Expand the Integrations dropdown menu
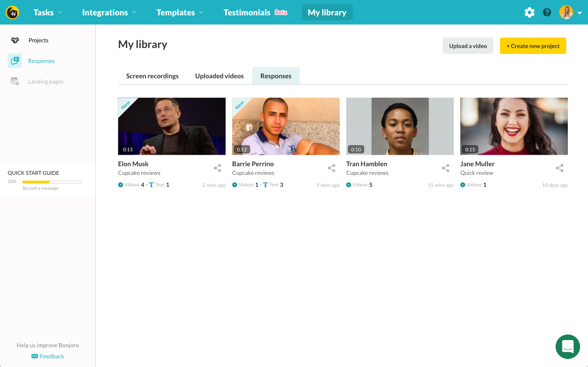Viewport: 588px width, 367px height. pyautogui.click(x=109, y=12)
